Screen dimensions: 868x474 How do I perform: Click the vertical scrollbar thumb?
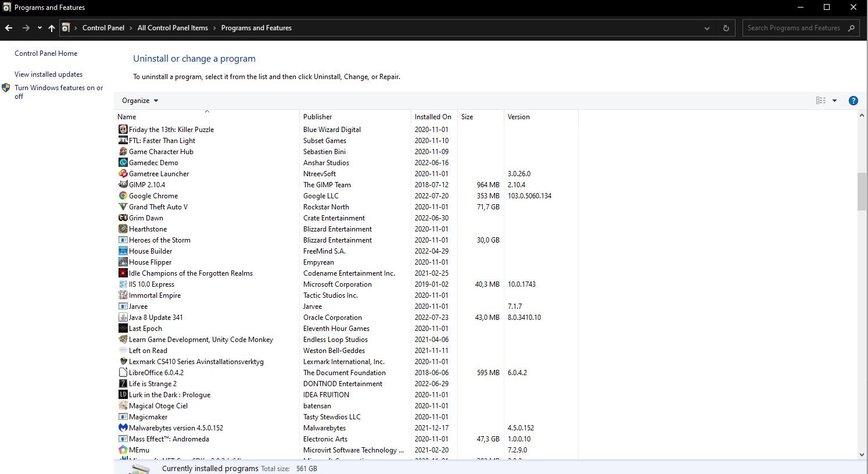coord(862,191)
